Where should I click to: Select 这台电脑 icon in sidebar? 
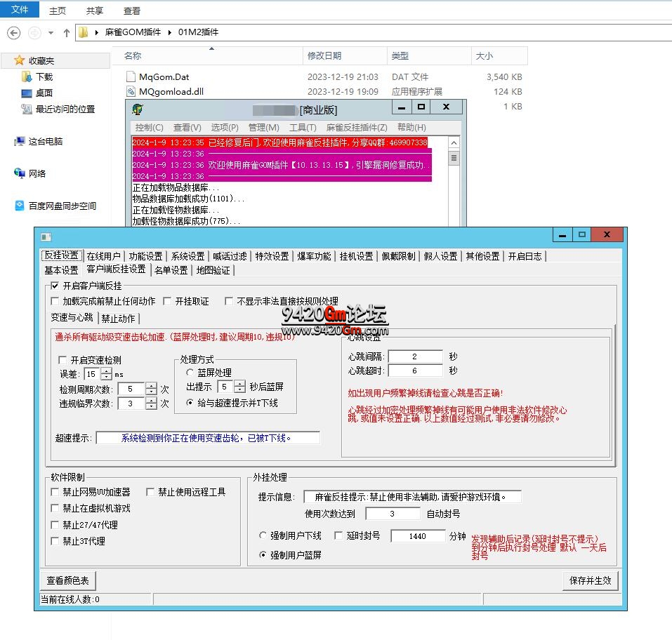coord(19,141)
